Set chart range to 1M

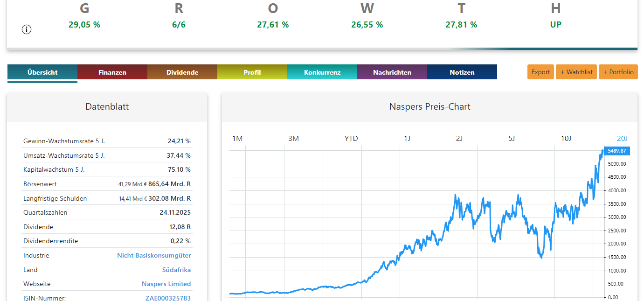237,138
